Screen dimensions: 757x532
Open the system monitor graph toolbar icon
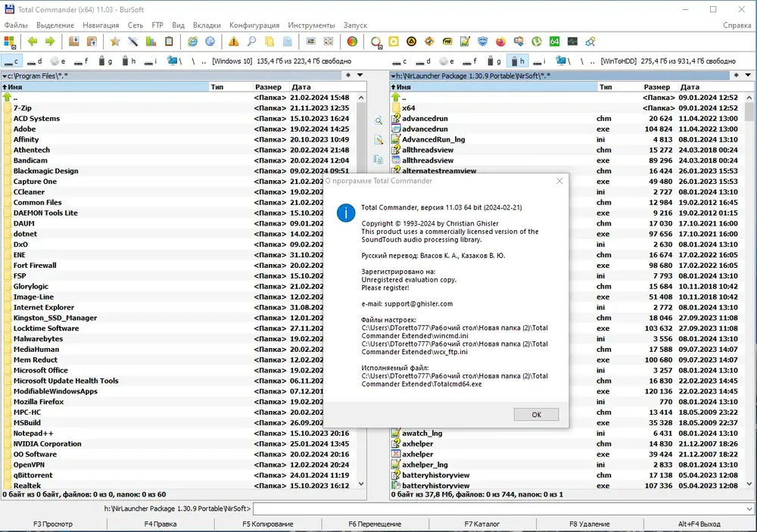point(572,42)
